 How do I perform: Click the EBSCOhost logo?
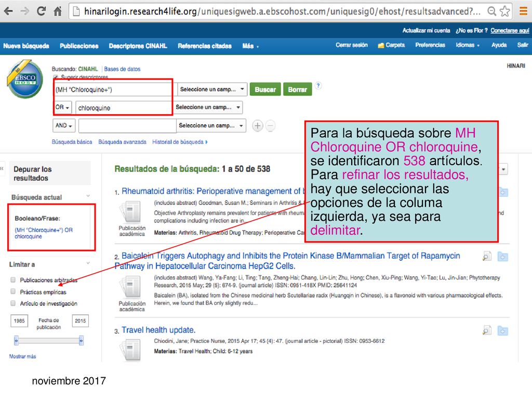pos(25,79)
